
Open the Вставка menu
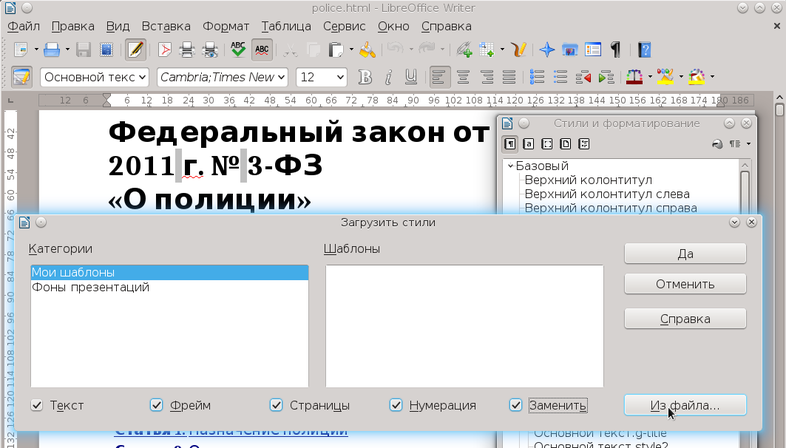[166, 26]
